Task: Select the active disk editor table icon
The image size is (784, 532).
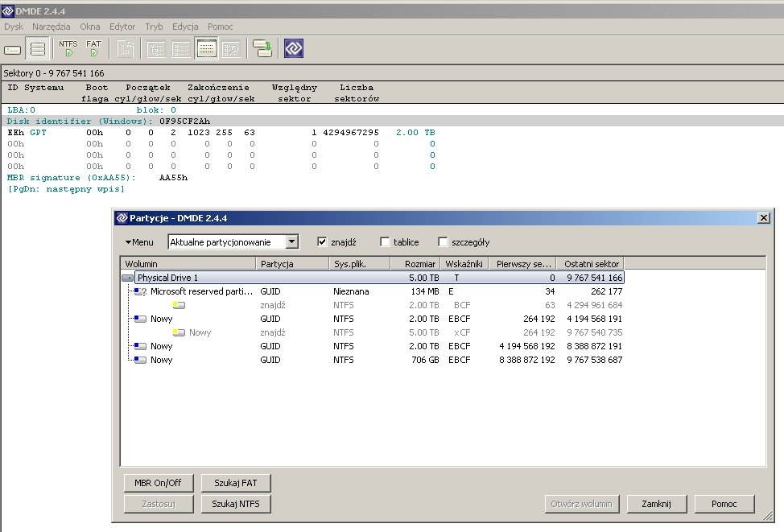Action: click(206, 48)
